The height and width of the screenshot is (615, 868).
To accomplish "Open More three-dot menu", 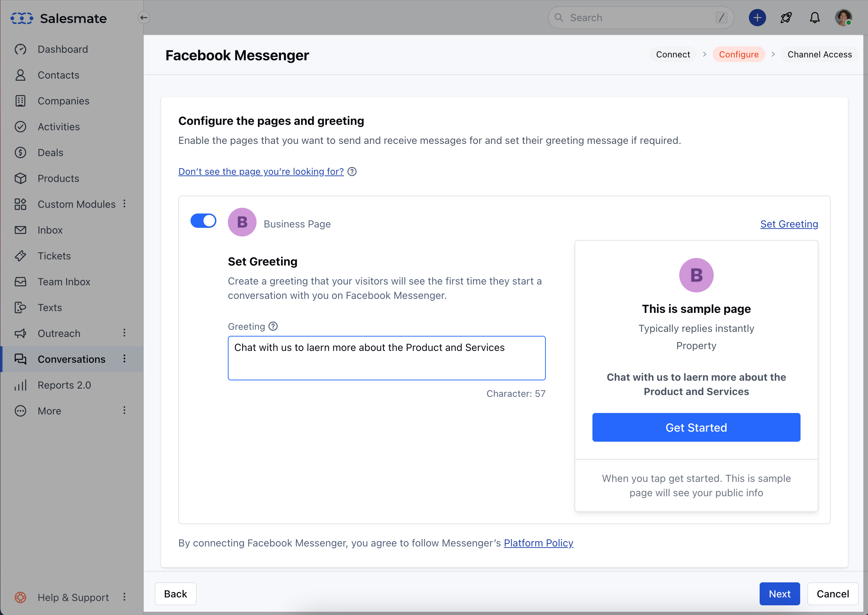I will (124, 410).
